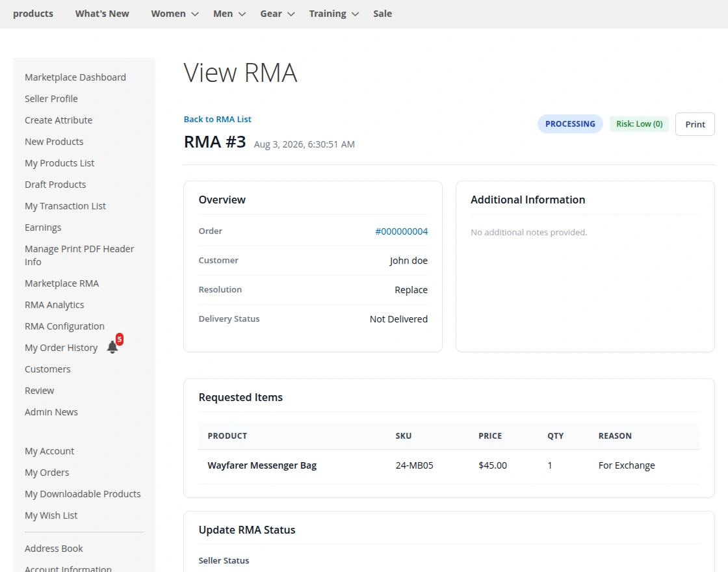
Task: Open Address Book in sidebar
Action: point(54,549)
